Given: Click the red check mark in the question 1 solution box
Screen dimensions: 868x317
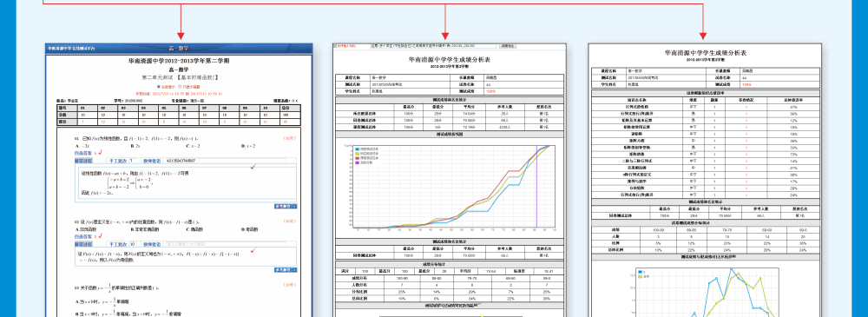Looking at the screenshot, I should tap(253, 167).
